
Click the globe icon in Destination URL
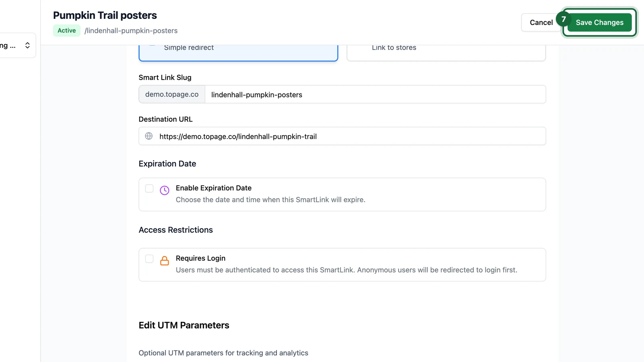coord(149,136)
